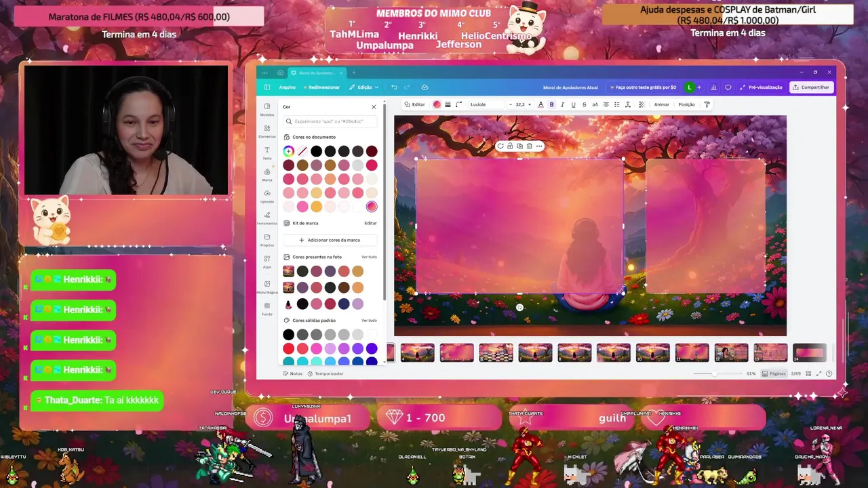Screen dimensions: 868x488
Task: Select the transparent no-color swatch
Action: [302, 151]
